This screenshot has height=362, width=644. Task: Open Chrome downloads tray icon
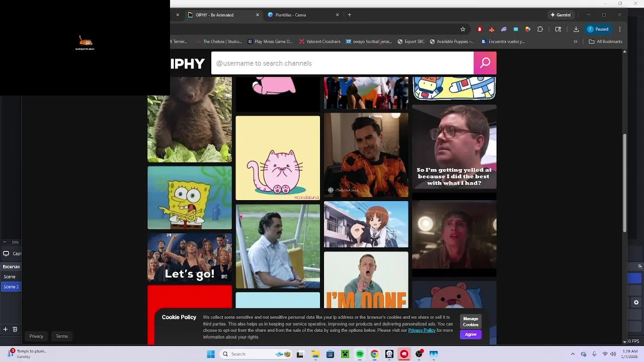tap(576, 29)
